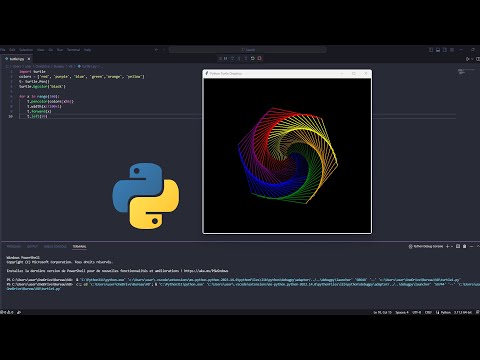This screenshot has height=360, width=480.
Task: Open the aka.ms PowerShell link
Action: click(x=206, y=271)
